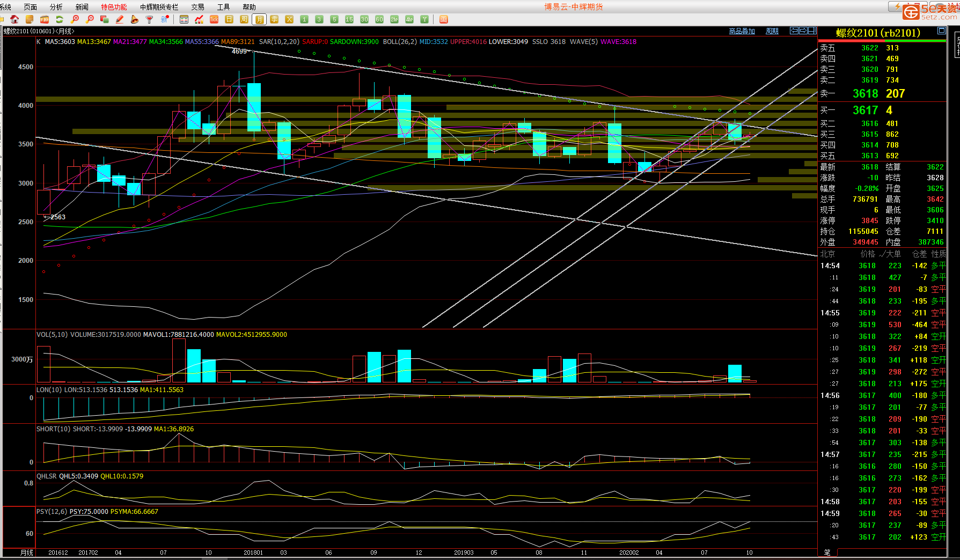Screen dimensions: 960x560
Task: Open the 帮助 menu
Action: (x=249, y=7)
